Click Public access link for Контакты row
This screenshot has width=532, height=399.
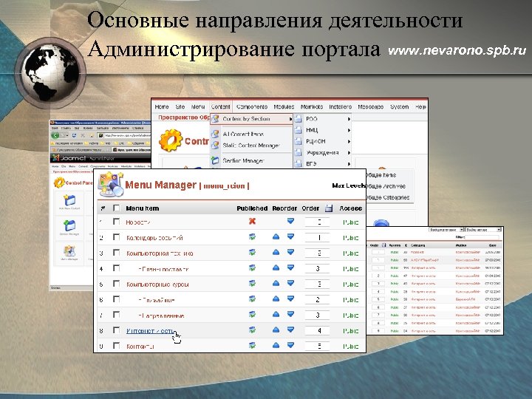tap(350, 347)
